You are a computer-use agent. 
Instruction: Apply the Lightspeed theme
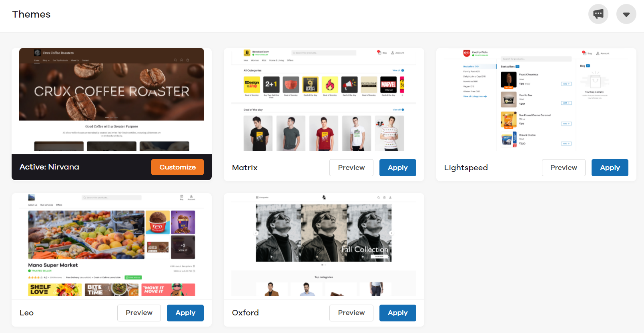point(610,167)
